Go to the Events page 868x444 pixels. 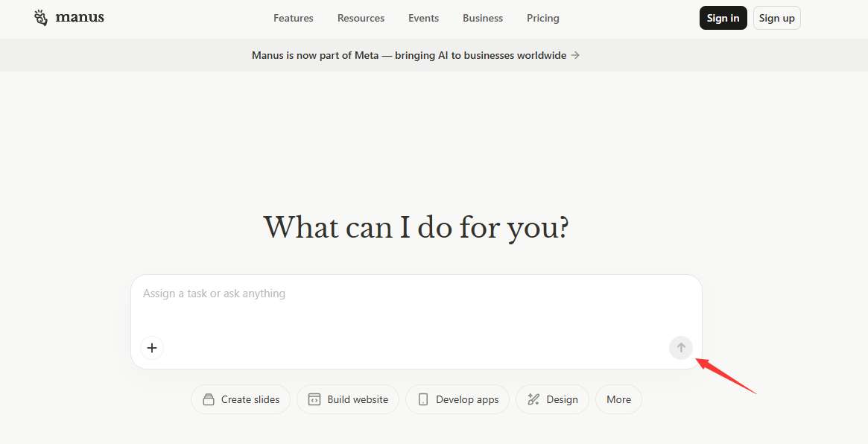pyautogui.click(x=423, y=18)
